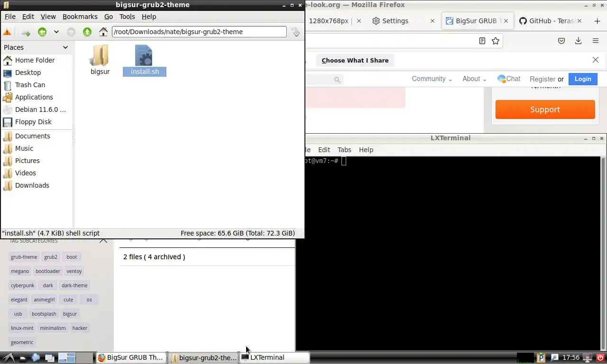Image resolution: width=607 pixels, height=364 pixels.
Task: Go to the home folder icon
Action: [x=103, y=32]
